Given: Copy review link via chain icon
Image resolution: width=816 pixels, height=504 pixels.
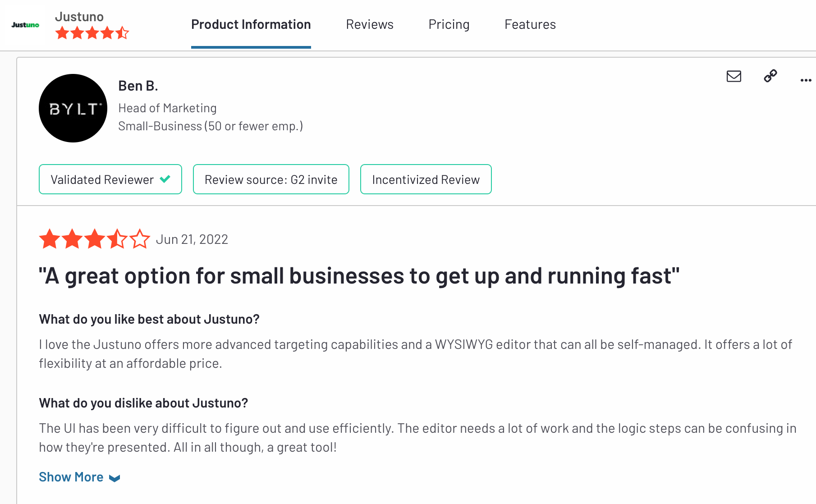Looking at the screenshot, I should click(770, 76).
